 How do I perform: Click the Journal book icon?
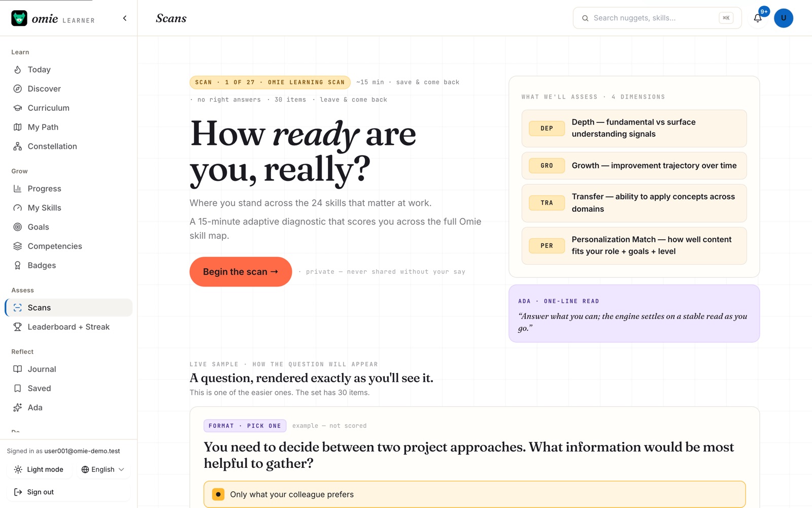tap(18, 369)
